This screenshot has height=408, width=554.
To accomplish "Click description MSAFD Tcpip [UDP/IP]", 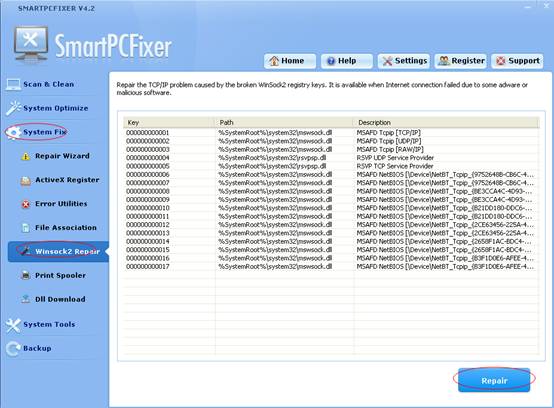I will coord(389,141).
